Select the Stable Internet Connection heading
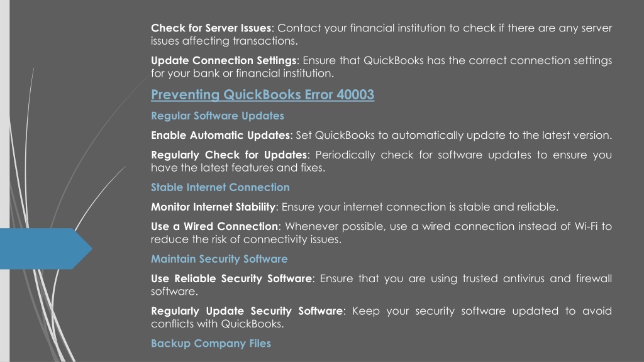 tap(220, 187)
